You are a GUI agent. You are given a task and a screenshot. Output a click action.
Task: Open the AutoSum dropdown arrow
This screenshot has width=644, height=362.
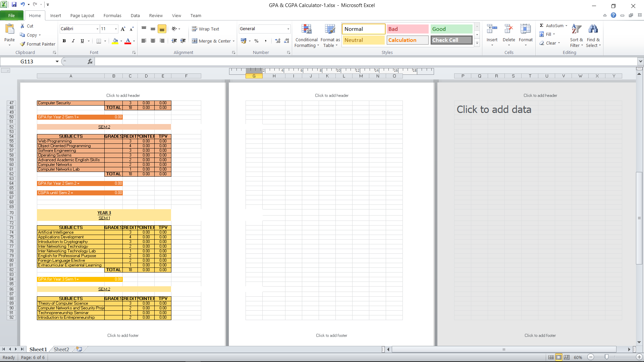click(x=566, y=25)
